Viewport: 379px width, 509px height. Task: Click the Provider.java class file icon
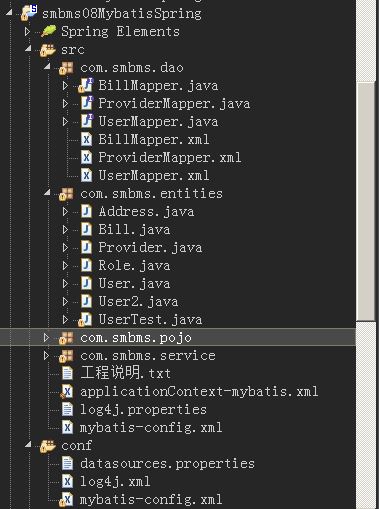87,247
